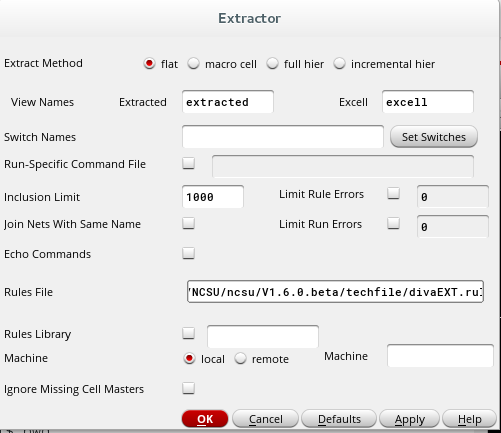Focus the Switch Names text field
Screen dimensions: 501x433
tap(283, 137)
